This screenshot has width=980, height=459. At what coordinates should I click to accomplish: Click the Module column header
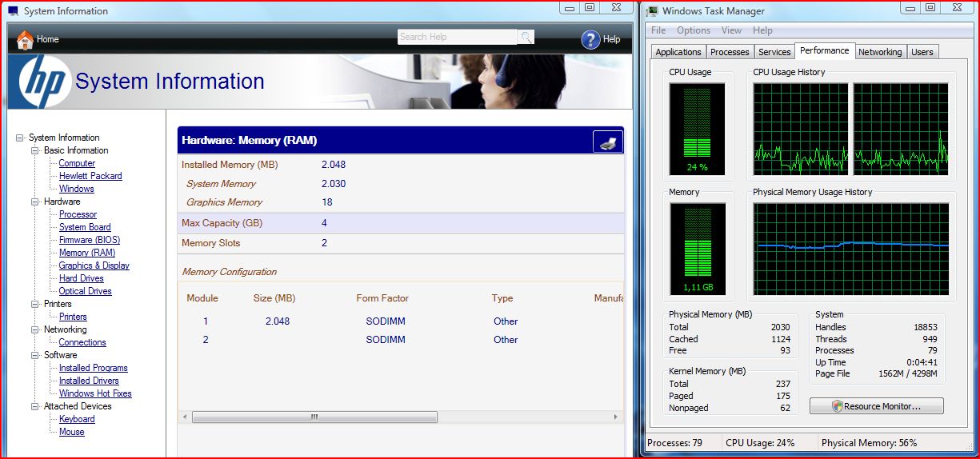tap(202, 298)
